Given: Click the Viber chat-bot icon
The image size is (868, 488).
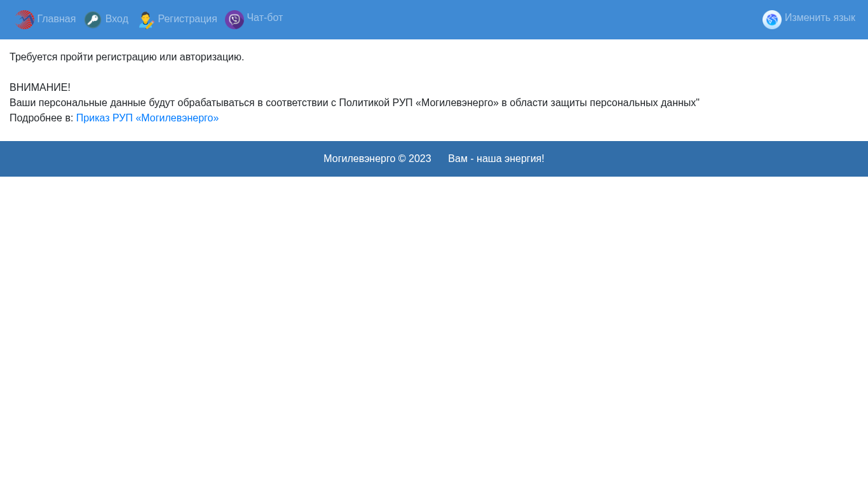Looking at the screenshot, I should pyautogui.click(x=234, y=20).
